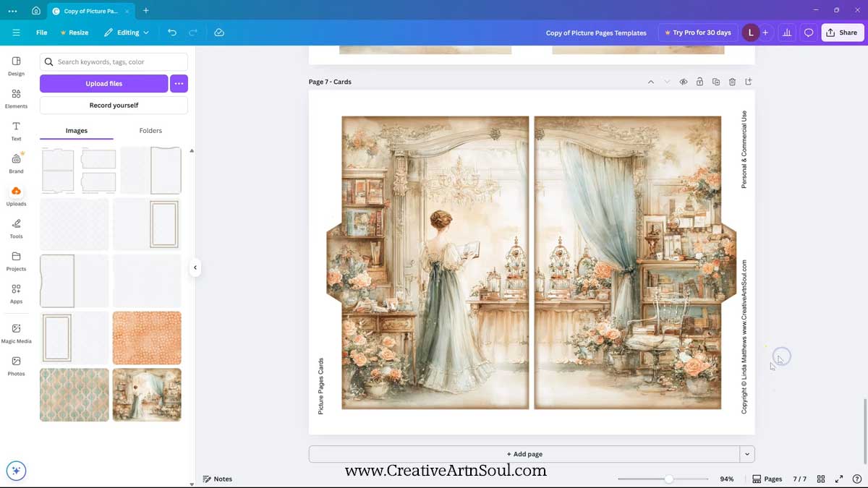Check cloud save status icon
Viewport: 868px width, 488px height.
tap(219, 33)
